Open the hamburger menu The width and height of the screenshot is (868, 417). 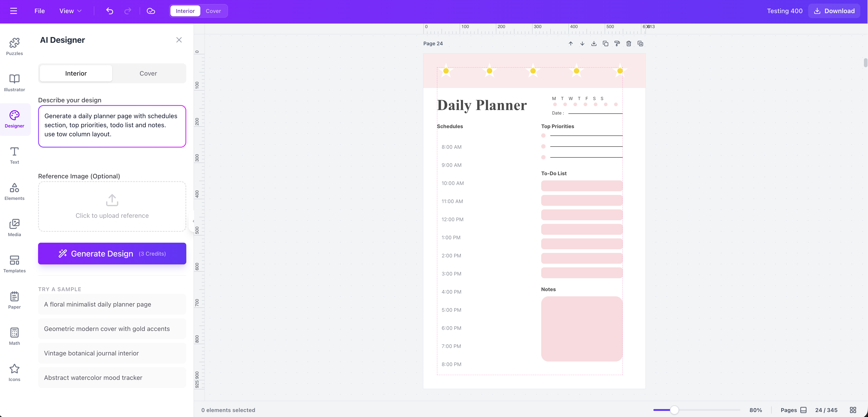[x=13, y=11]
